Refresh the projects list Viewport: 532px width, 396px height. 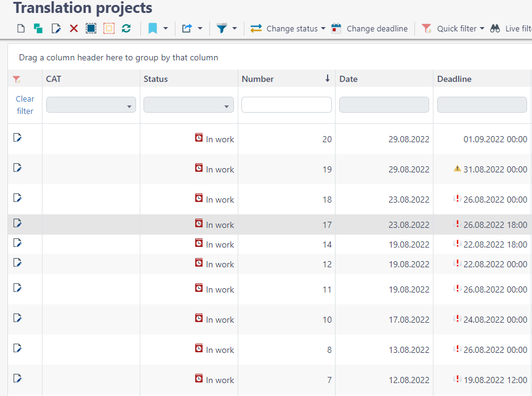126,28
